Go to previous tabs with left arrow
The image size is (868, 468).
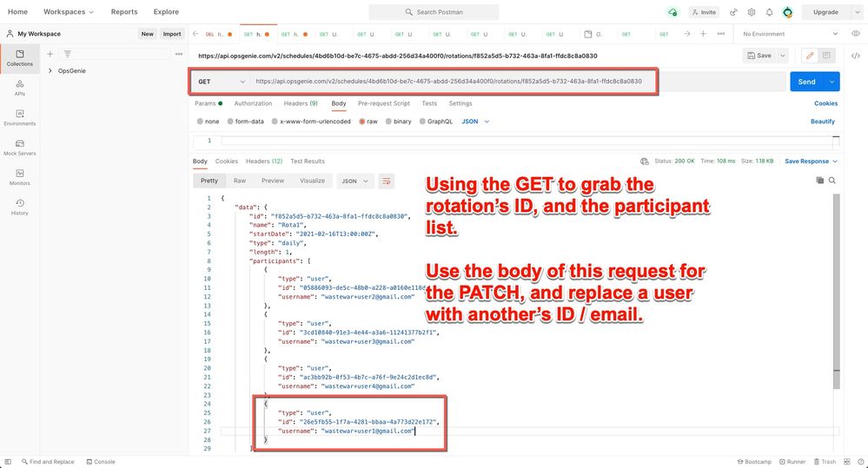196,34
